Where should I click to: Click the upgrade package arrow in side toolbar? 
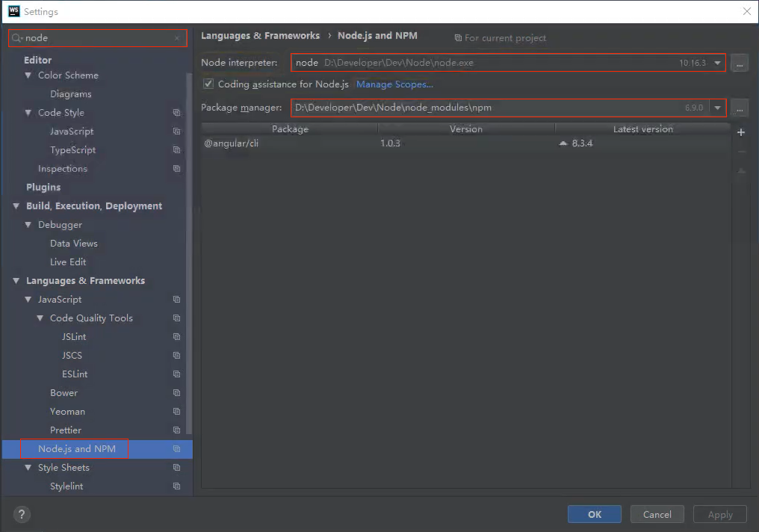(740, 171)
